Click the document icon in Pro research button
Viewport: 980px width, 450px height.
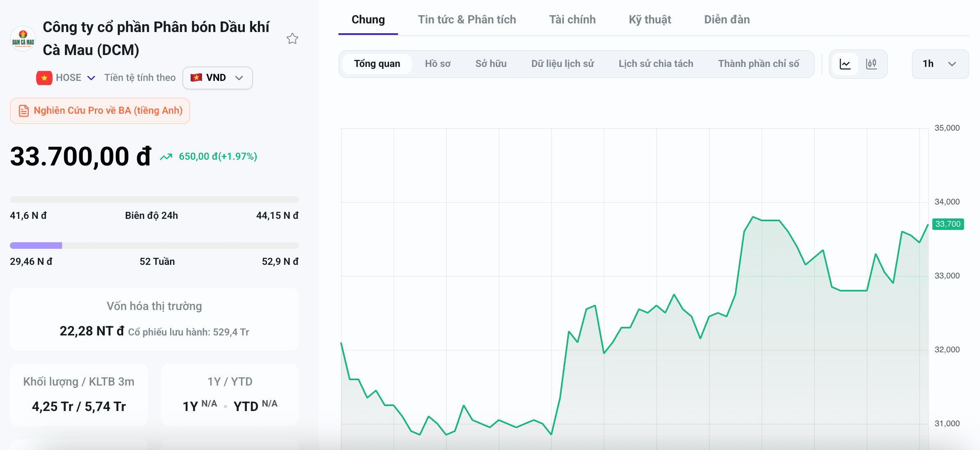(24, 111)
